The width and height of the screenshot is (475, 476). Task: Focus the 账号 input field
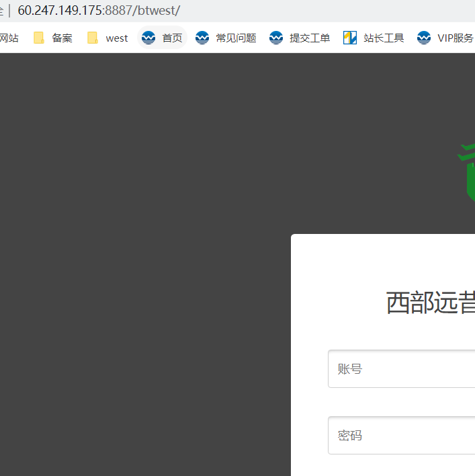(401, 369)
